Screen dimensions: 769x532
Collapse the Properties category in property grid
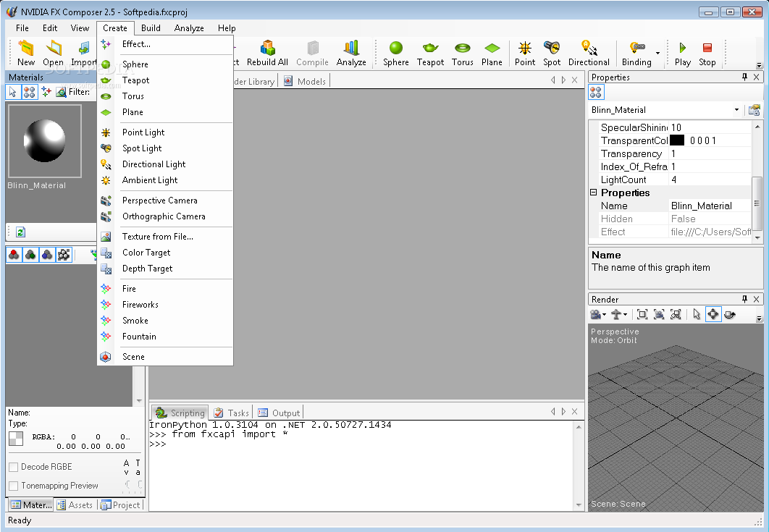594,193
